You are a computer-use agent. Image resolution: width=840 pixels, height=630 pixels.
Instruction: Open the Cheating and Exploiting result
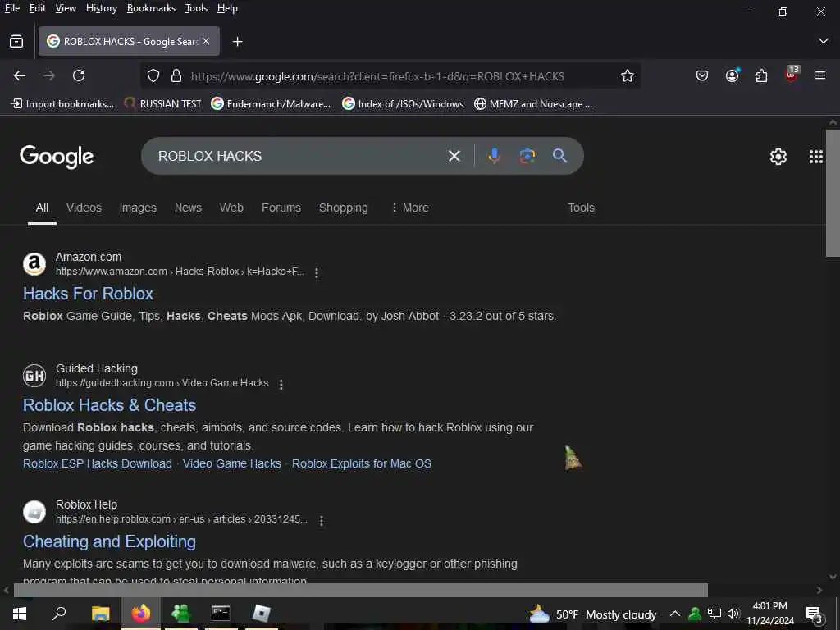(x=109, y=541)
